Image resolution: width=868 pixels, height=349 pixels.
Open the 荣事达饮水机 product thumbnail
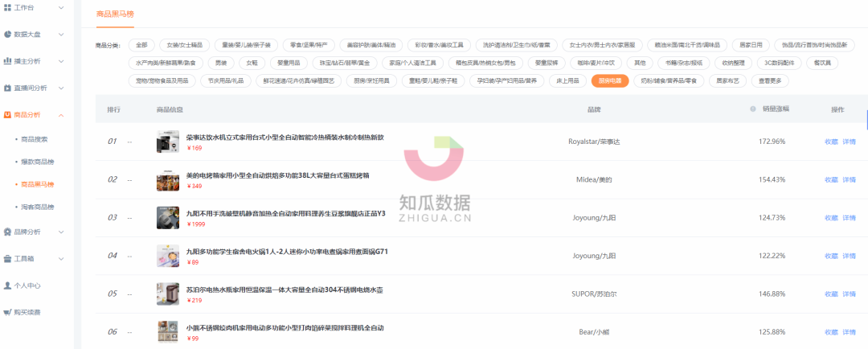(x=168, y=142)
